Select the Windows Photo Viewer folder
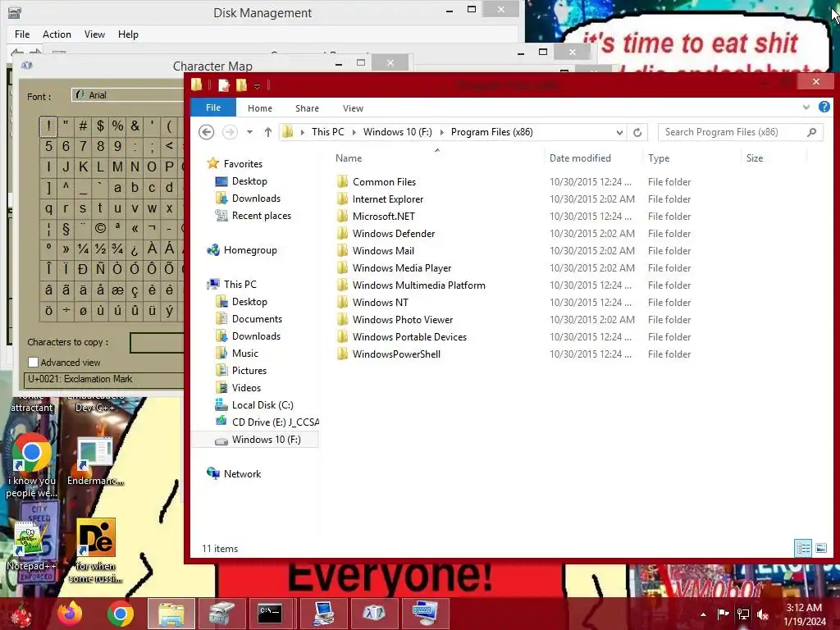The image size is (840, 630). [402, 320]
